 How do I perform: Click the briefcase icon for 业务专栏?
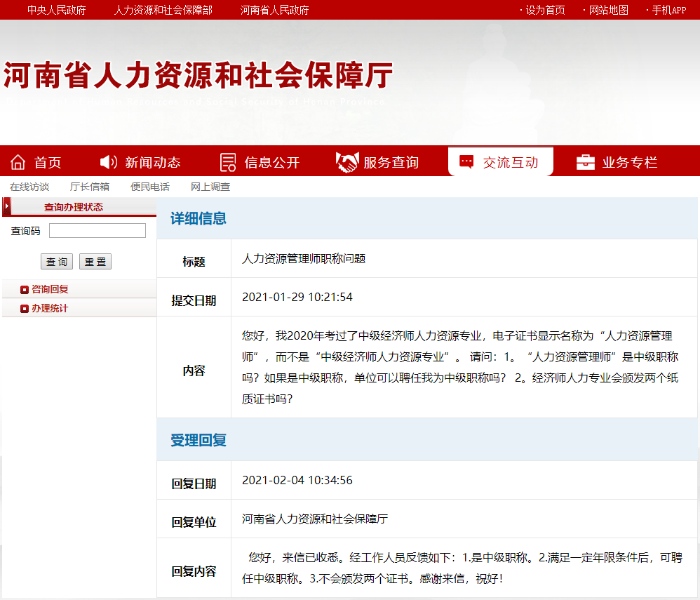tap(586, 162)
